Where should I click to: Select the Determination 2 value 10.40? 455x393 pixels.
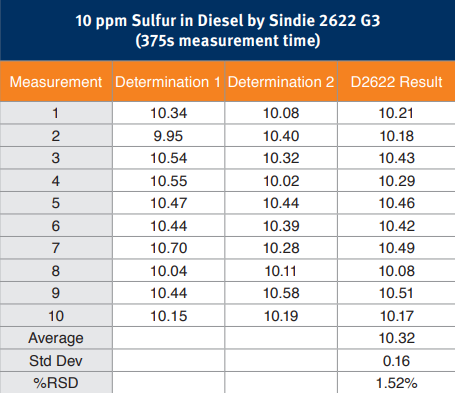[281, 136]
